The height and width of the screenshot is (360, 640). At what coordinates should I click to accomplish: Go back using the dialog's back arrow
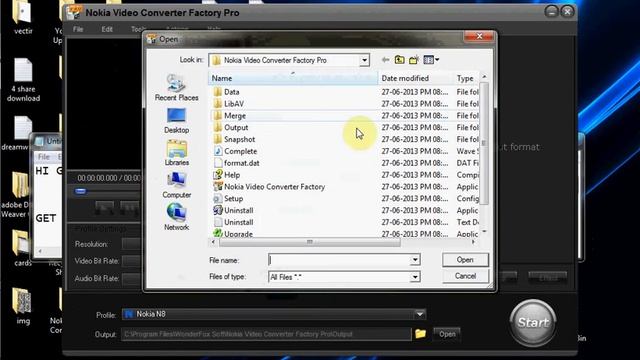[x=385, y=60]
